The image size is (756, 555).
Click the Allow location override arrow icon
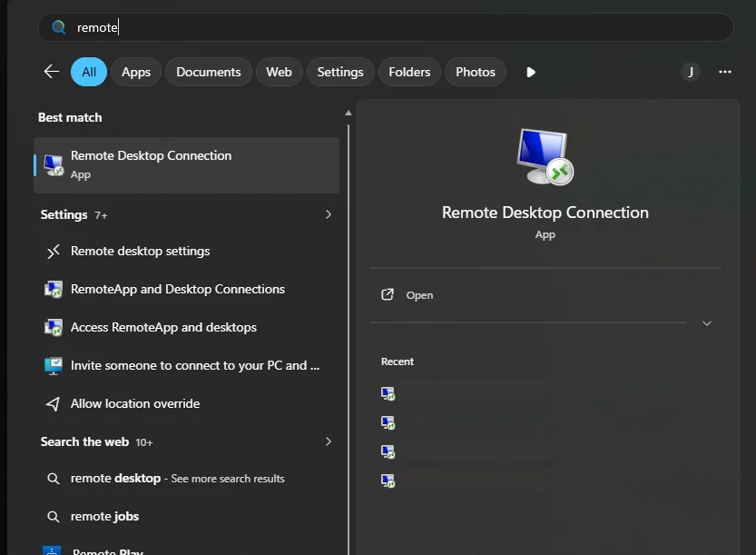coord(53,404)
